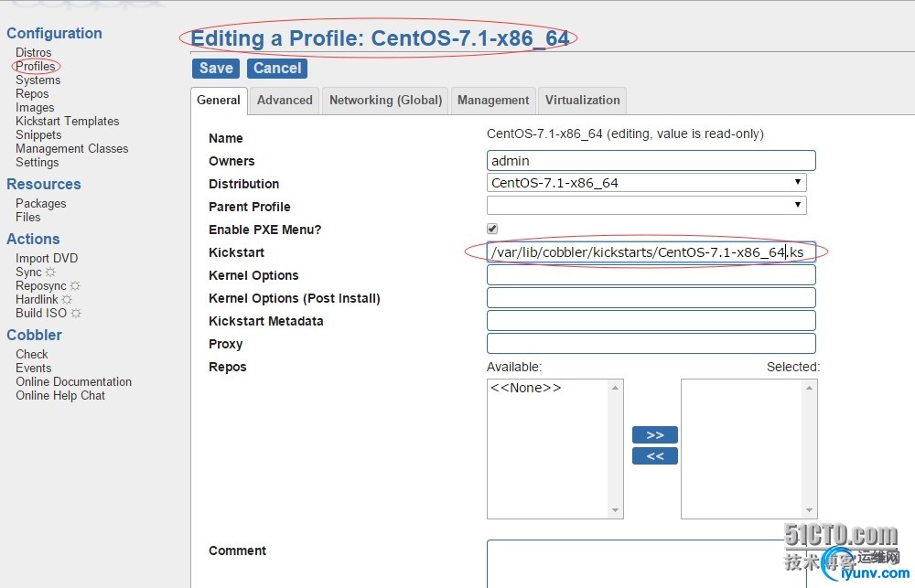Screen dimensions: 915x588
Task: Click the gear icon next to Sync
Action: [50, 273]
